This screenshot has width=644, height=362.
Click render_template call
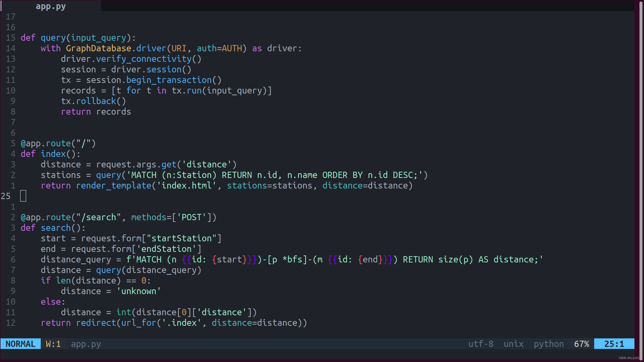(113, 186)
